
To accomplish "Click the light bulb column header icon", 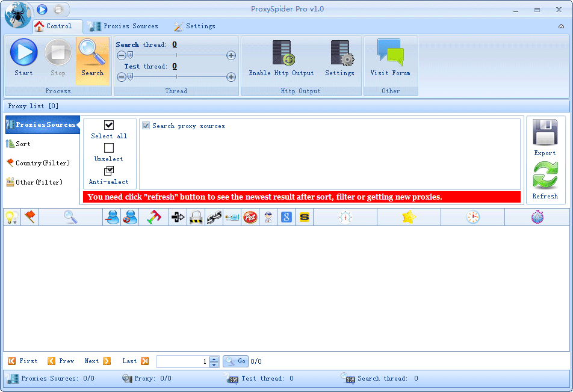I will (x=11, y=217).
